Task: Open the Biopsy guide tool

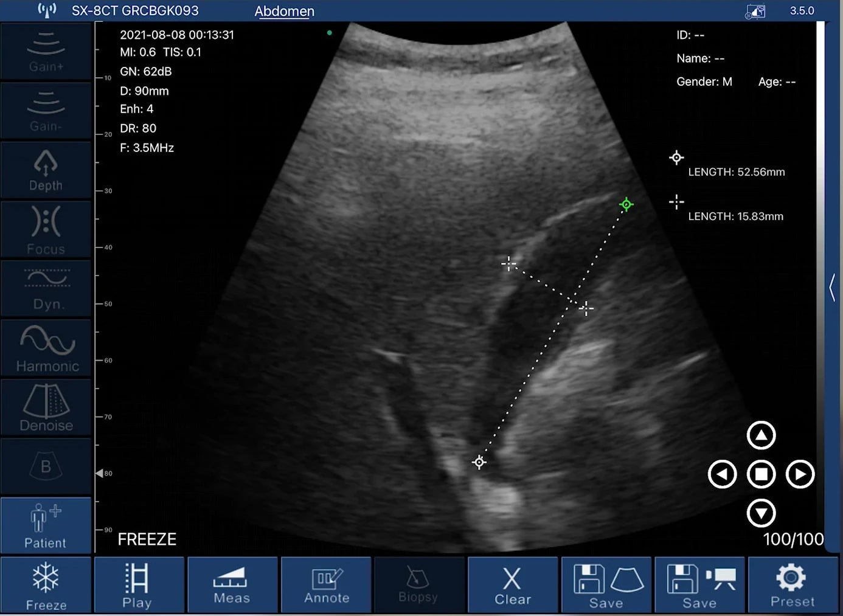Action: point(419,585)
